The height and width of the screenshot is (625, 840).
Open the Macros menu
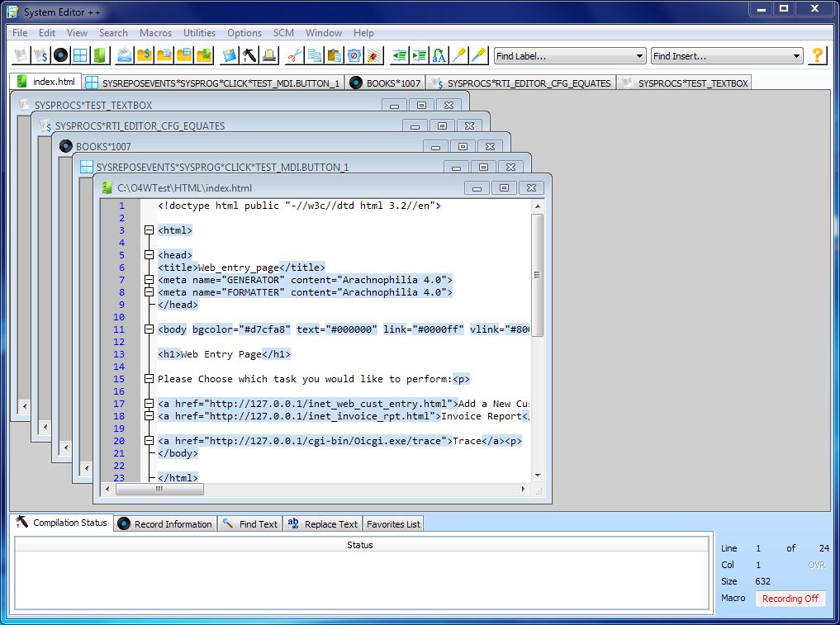[x=155, y=33]
